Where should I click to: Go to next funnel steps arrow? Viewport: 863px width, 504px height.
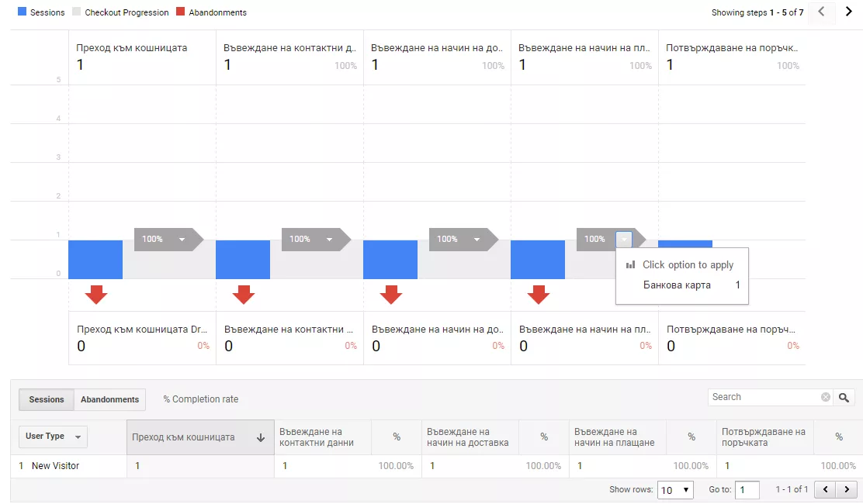pos(848,12)
